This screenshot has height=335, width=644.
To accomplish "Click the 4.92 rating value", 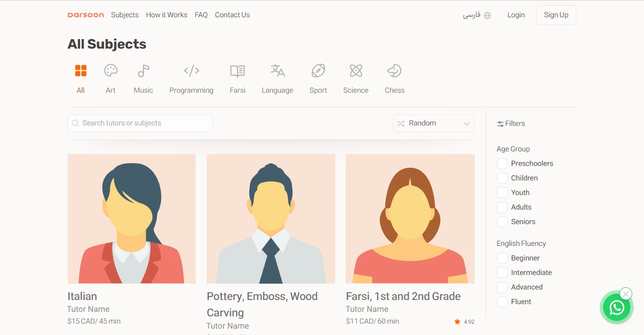I will pos(469,322).
